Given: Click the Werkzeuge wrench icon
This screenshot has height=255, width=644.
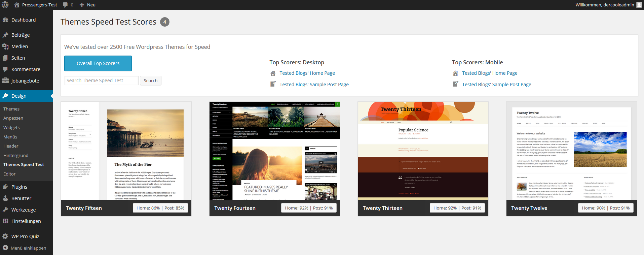Looking at the screenshot, I should [5, 210].
